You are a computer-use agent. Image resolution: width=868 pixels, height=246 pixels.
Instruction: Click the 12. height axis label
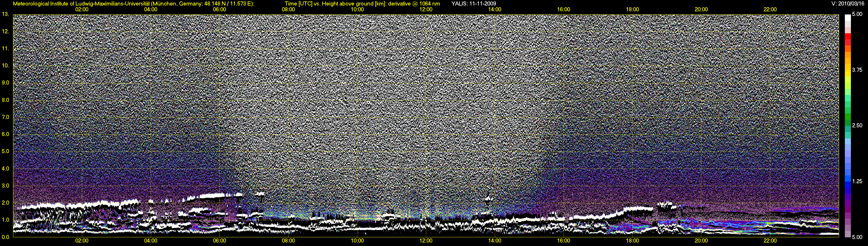[5, 31]
